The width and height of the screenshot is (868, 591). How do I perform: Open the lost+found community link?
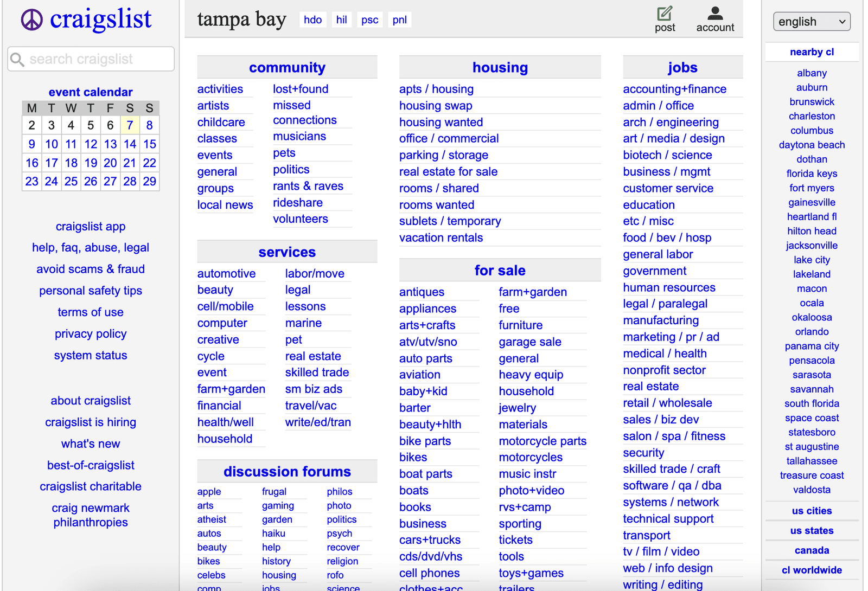[x=301, y=89]
